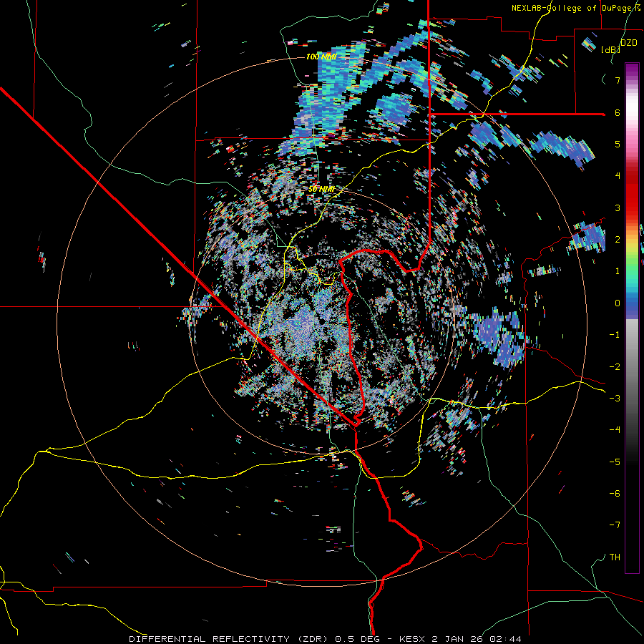Click the 3 value on color scale
The height and width of the screenshot is (644, 644).
618,208
